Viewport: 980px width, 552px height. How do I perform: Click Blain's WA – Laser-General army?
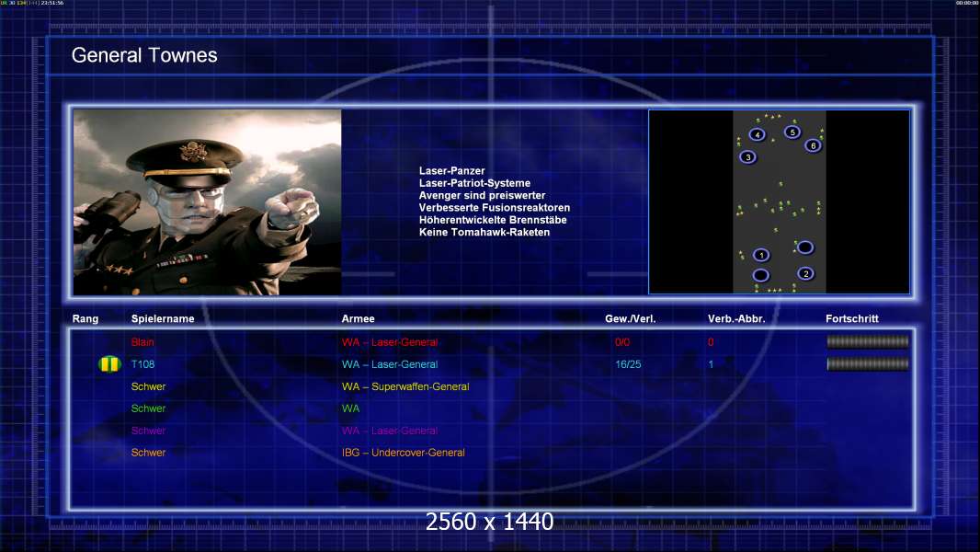[x=390, y=342]
